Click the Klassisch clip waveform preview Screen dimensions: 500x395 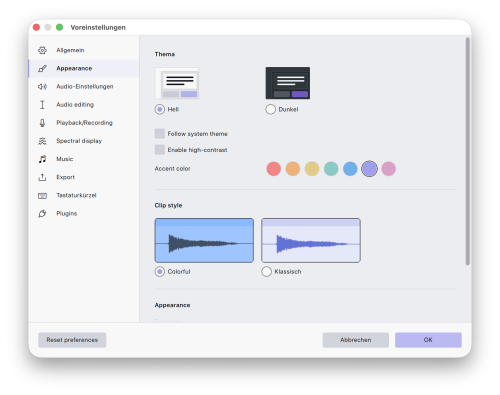(311, 240)
